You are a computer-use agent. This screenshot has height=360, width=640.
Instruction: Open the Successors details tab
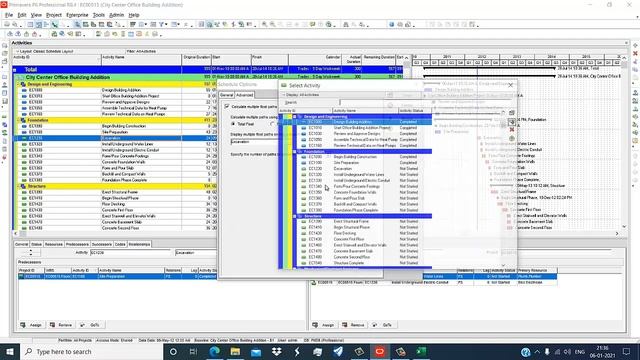[102, 244]
